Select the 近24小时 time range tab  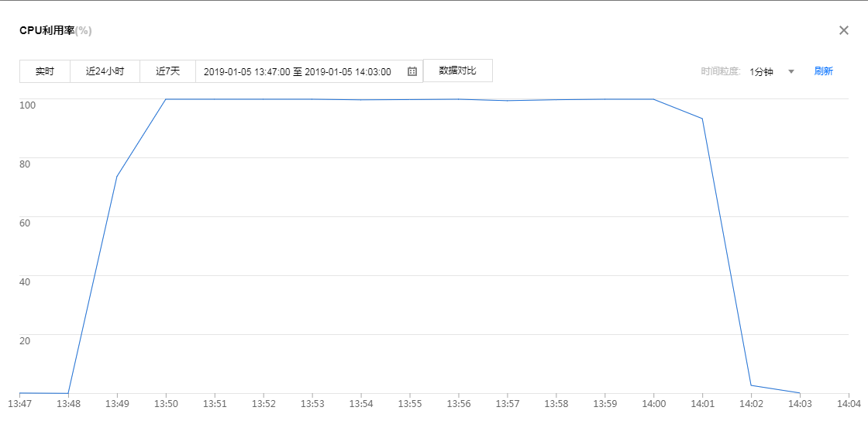(x=105, y=71)
